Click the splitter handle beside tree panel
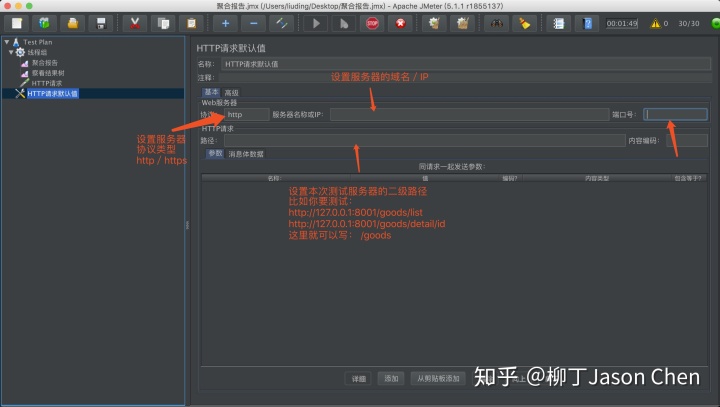This screenshot has width=720, height=407. (187, 225)
